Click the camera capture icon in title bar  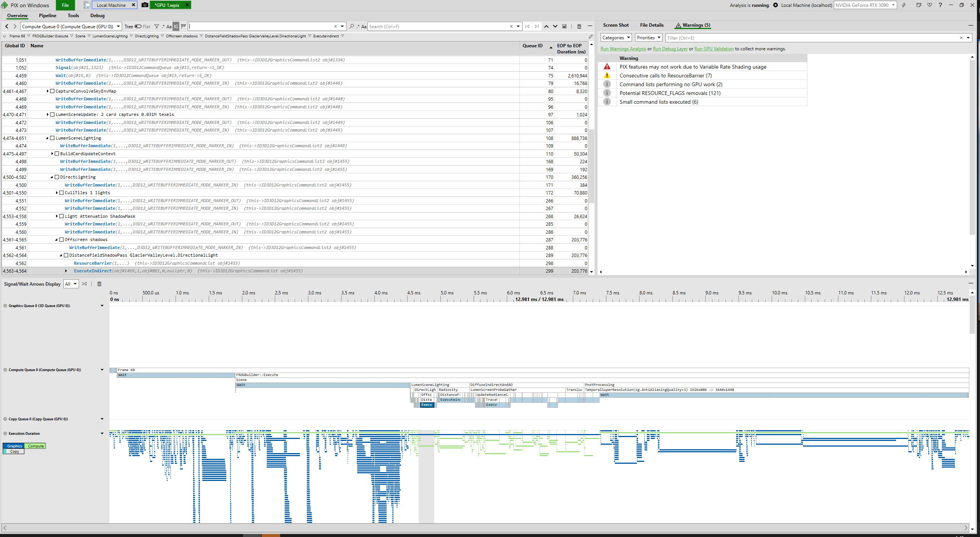145,5
